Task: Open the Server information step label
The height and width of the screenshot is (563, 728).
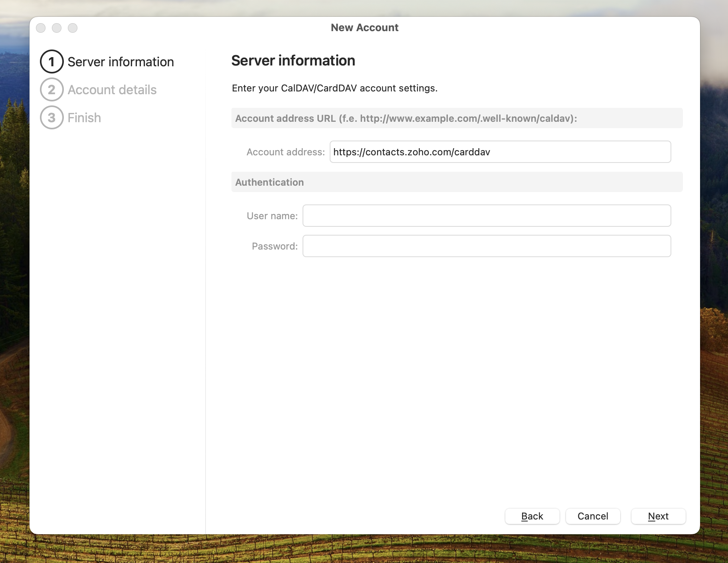Action: [121, 62]
